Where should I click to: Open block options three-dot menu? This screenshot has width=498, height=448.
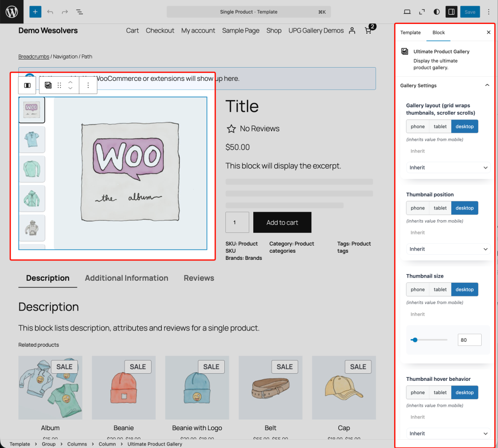pos(88,85)
